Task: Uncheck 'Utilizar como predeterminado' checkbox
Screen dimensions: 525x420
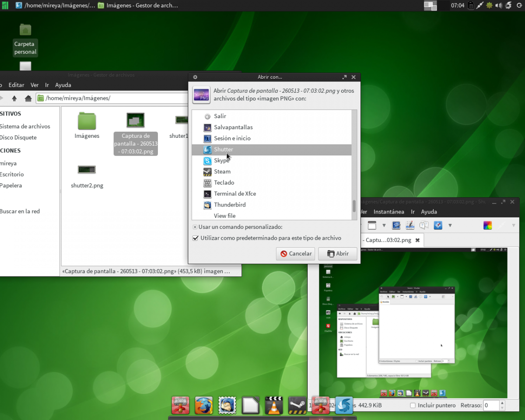Action: (x=196, y=238)
